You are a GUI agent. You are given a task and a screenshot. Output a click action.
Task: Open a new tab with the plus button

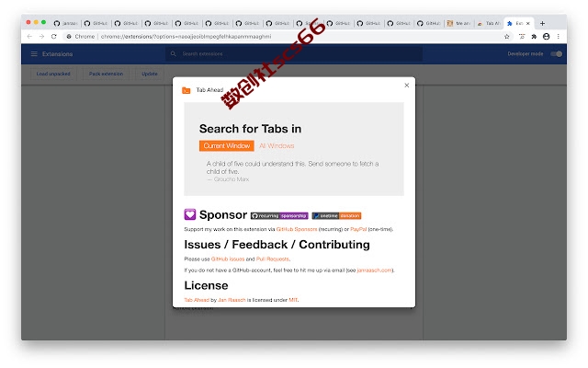coord(542,23)
